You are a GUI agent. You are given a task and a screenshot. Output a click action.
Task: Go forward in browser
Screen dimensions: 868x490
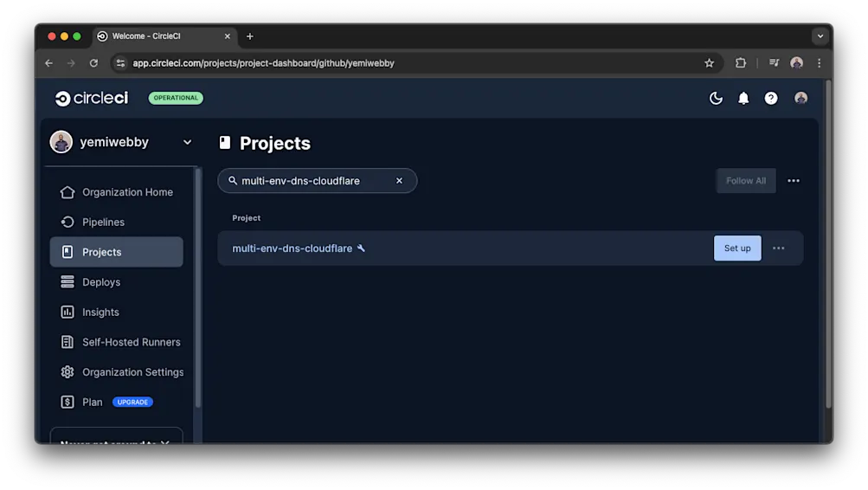[71, 63]
